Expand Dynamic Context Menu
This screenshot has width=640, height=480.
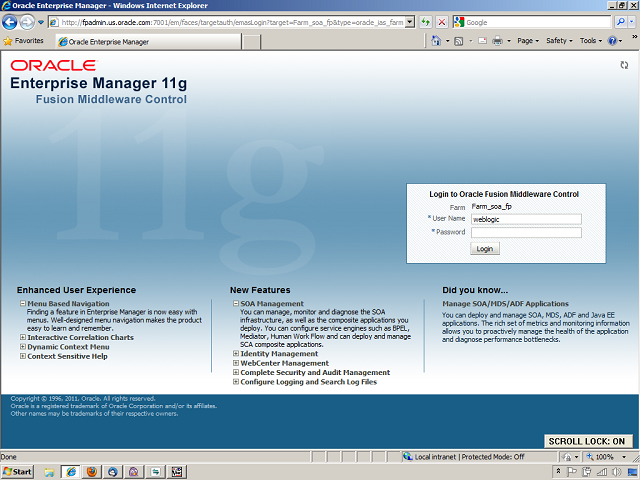[23, 347]
